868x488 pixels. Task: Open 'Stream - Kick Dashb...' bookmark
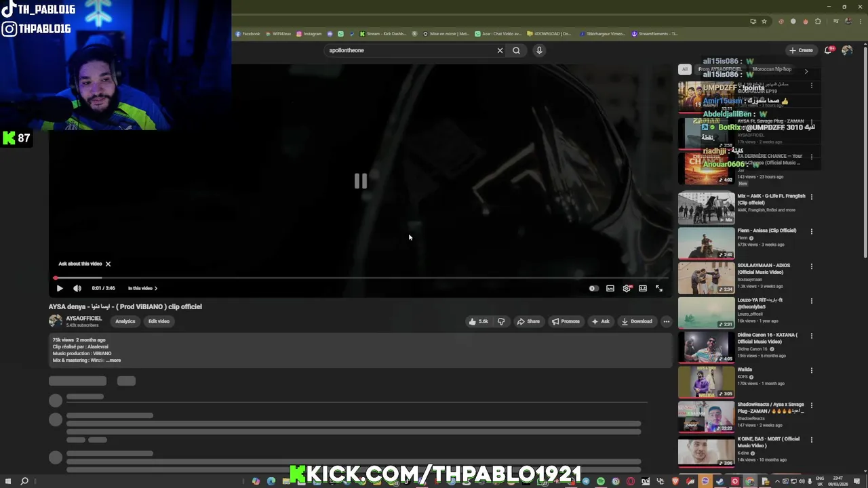pos(383,34)
